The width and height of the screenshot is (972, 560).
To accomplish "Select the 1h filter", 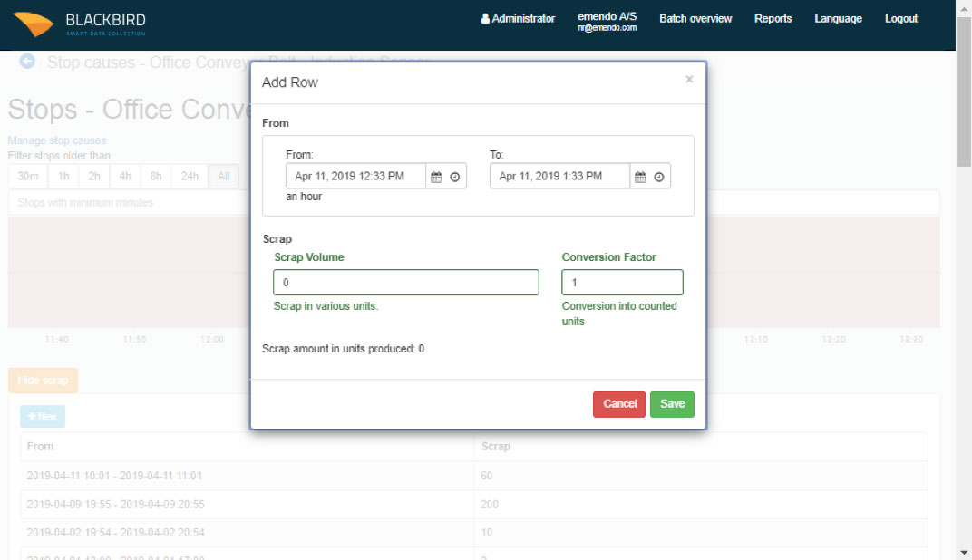I will click(63, 177).
